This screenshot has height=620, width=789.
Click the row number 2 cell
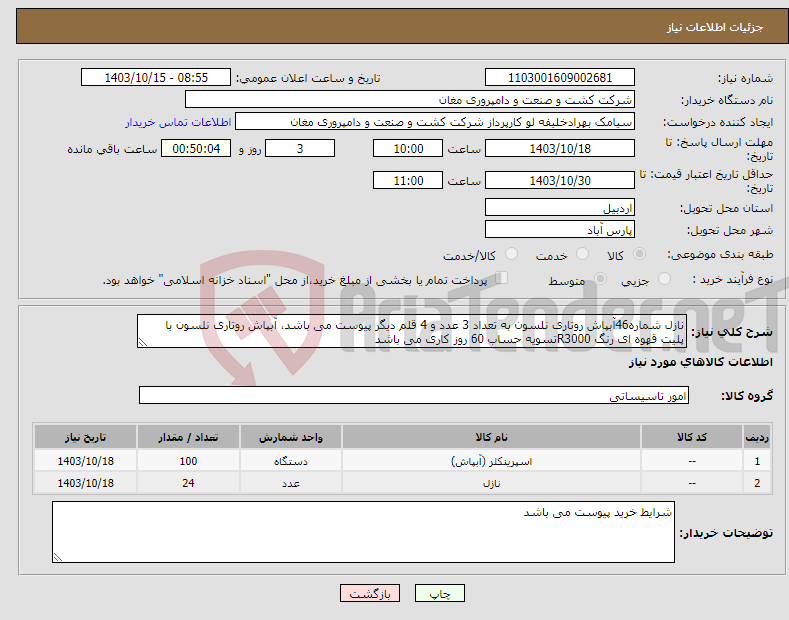757,483
